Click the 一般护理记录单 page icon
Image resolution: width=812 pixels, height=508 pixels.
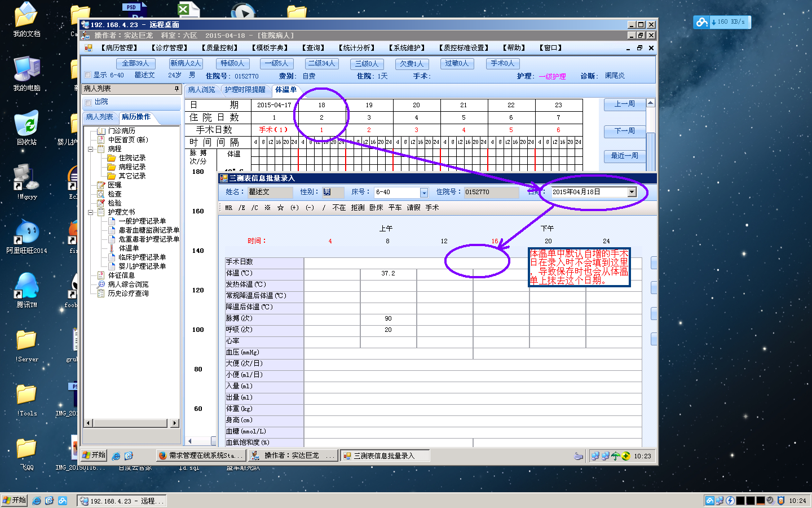click(112, 221)
